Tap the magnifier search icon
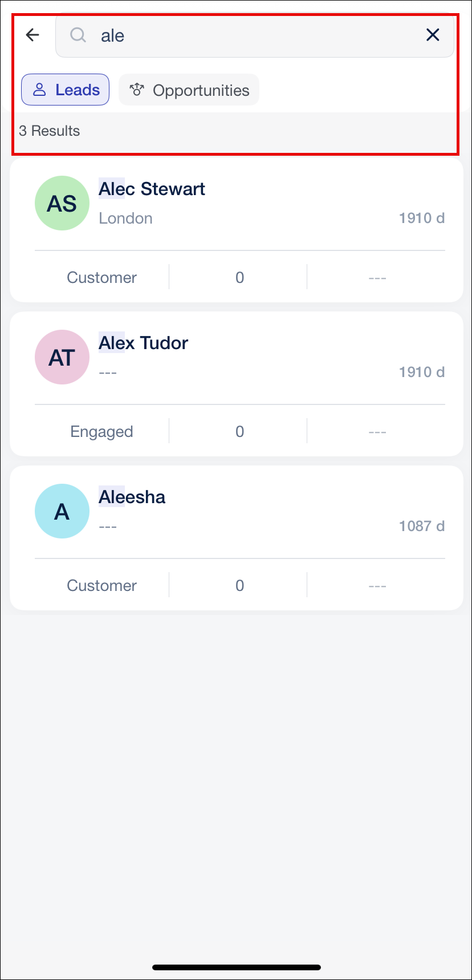This screenshot has width=472, height=980. tap(78, 35)
